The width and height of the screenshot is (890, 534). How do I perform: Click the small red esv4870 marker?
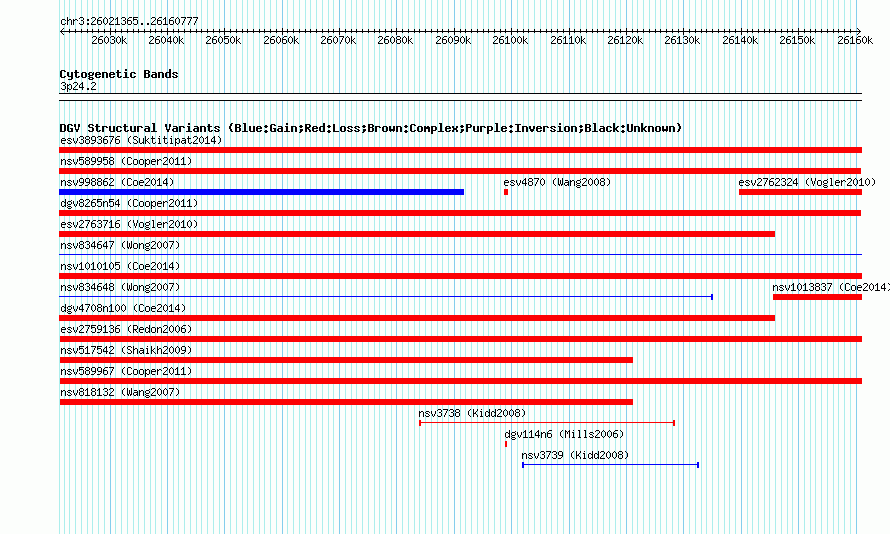506,192
